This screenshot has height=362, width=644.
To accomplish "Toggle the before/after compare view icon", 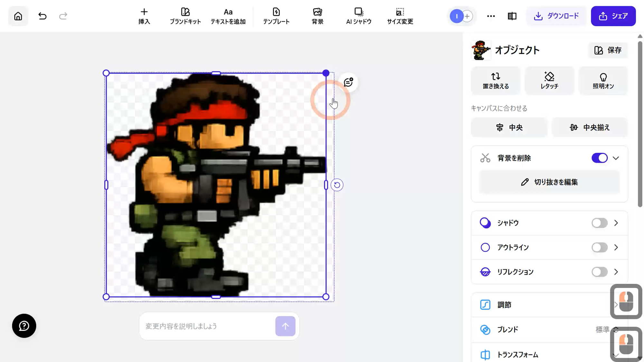I will (512, 16).
